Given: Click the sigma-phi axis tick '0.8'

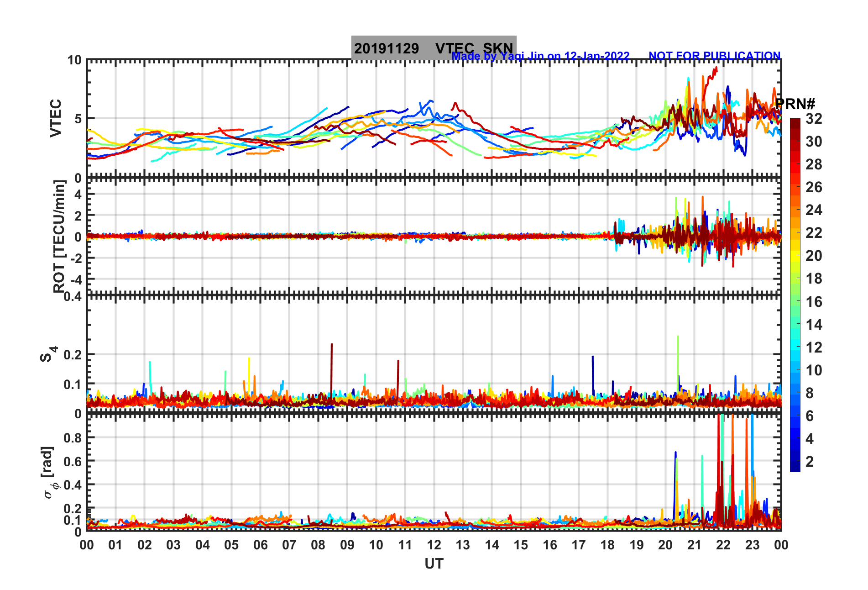Looking at the screenshot, I should [x=73, y=438].
